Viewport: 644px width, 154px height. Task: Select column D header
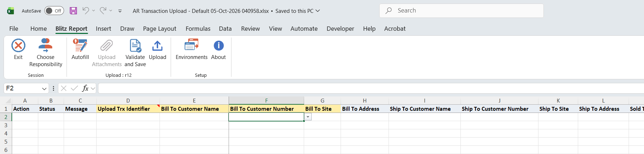coord(128,101)
